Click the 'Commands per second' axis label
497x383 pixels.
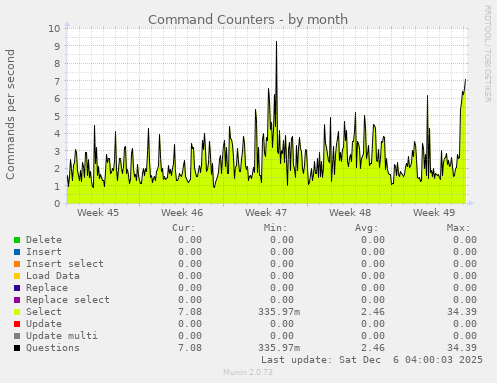(10, 114)
